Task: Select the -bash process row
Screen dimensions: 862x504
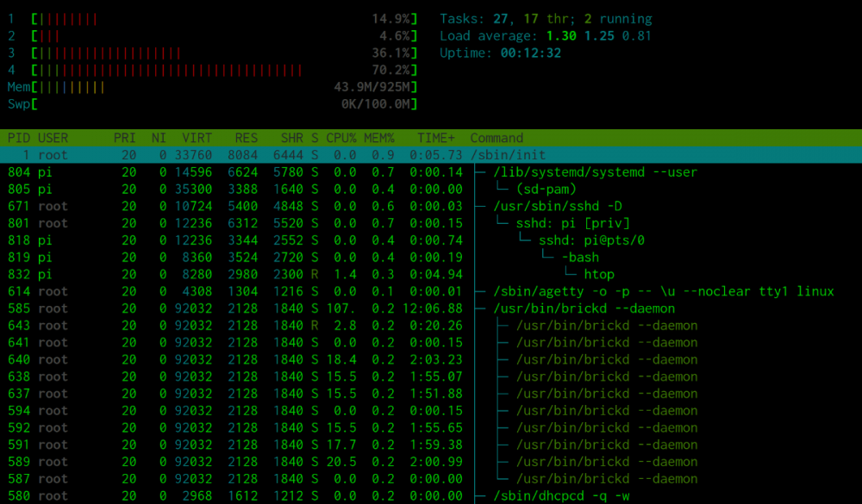Action: pos(580,257)
